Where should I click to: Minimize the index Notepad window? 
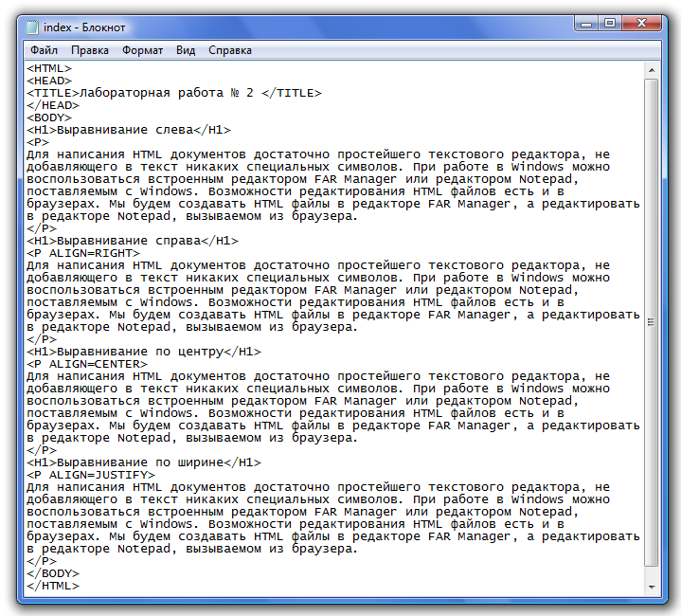click(x=586, y=23)
